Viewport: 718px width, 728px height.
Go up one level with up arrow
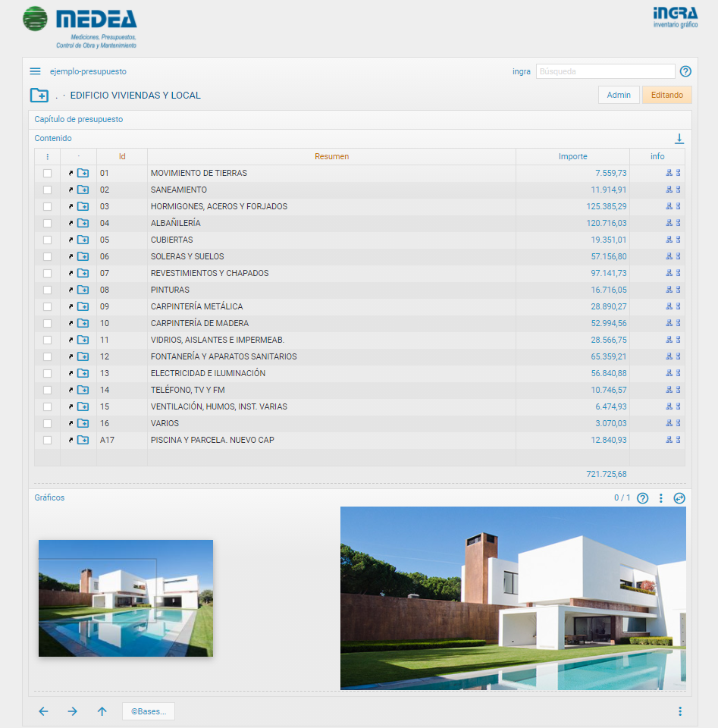click(x=102, y=711)
